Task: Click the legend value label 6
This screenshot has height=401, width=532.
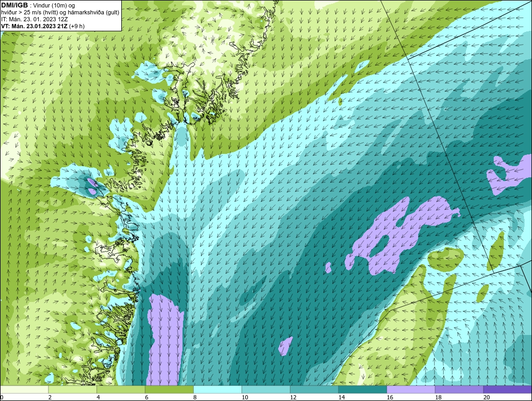Action: tap(147, 397)
